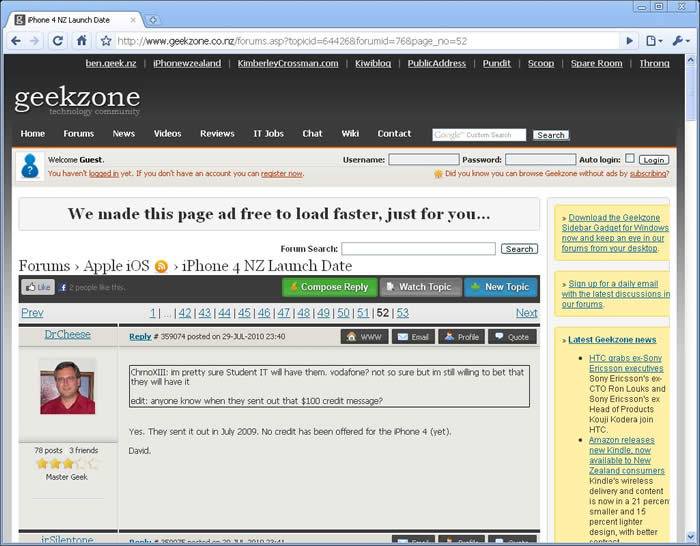
Task: Go to the Prev page link
Action: [32, 313]
